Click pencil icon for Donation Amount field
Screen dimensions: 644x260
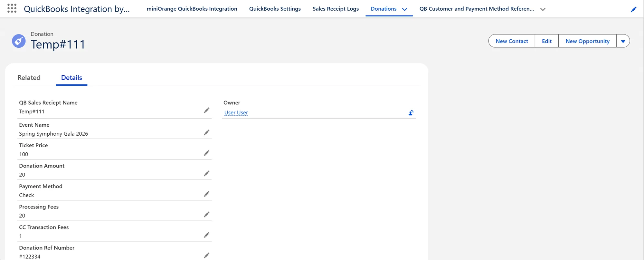206,174
